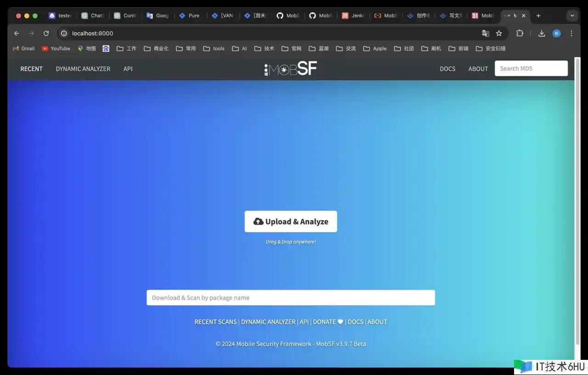Switch to the tester browser tab
The image size is (588, 375).
[x=60, y=16]
